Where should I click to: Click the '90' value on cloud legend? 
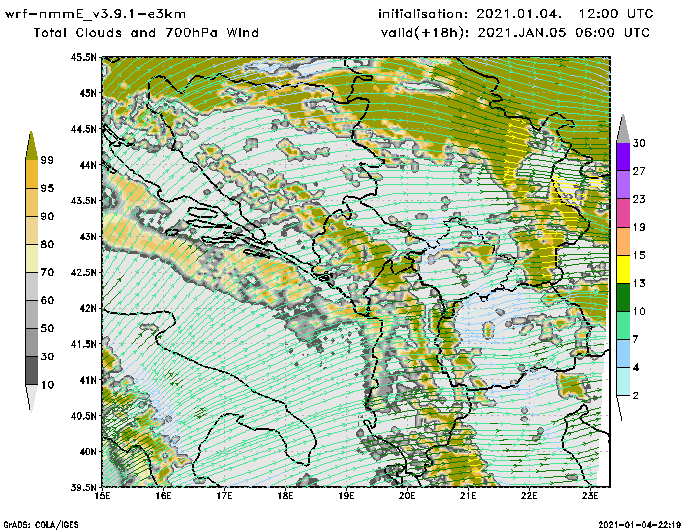pyautogui.click(x=47, y=216)
